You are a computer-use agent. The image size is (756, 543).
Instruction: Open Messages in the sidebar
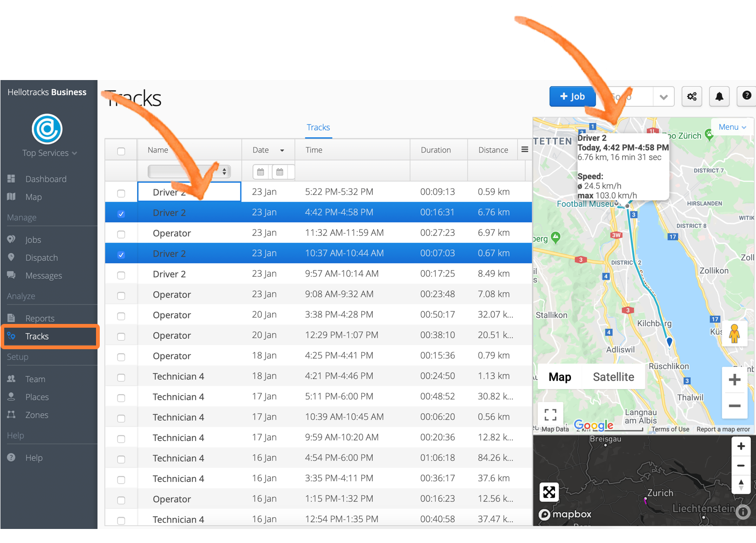point(44,276)
